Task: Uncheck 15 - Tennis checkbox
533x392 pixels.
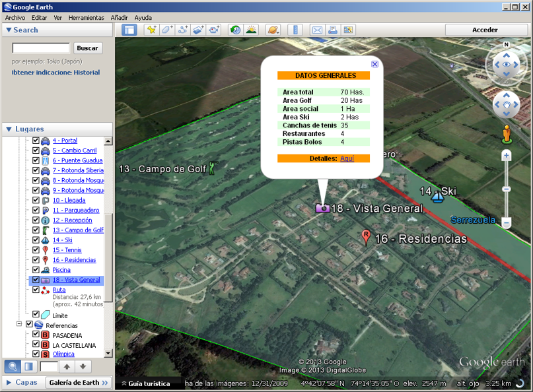Action: tap(36, 249)
